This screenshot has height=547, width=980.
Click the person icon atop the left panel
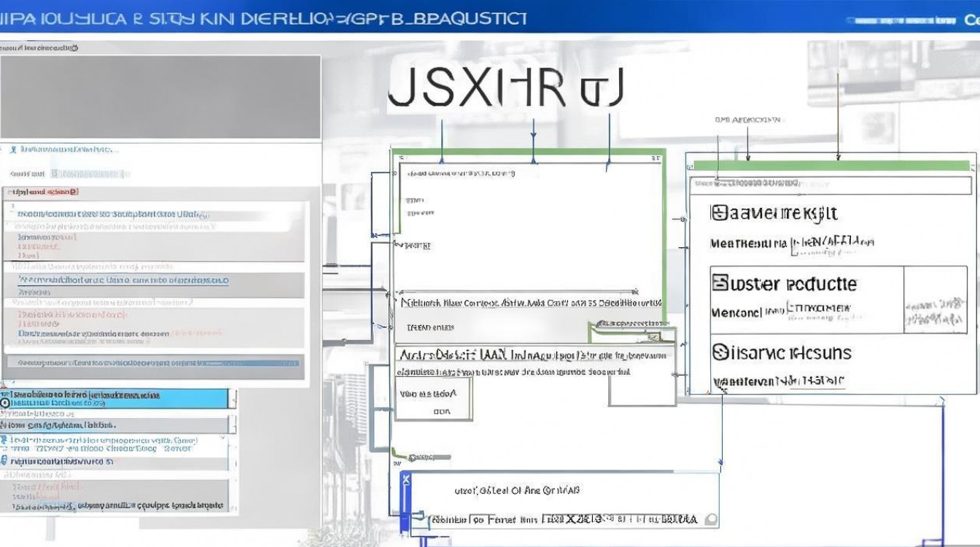12,150
